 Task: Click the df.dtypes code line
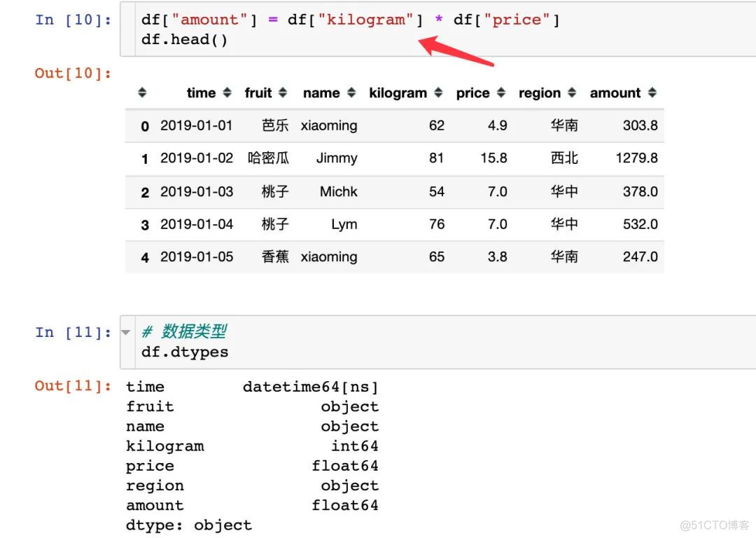[x=185, y=352]
